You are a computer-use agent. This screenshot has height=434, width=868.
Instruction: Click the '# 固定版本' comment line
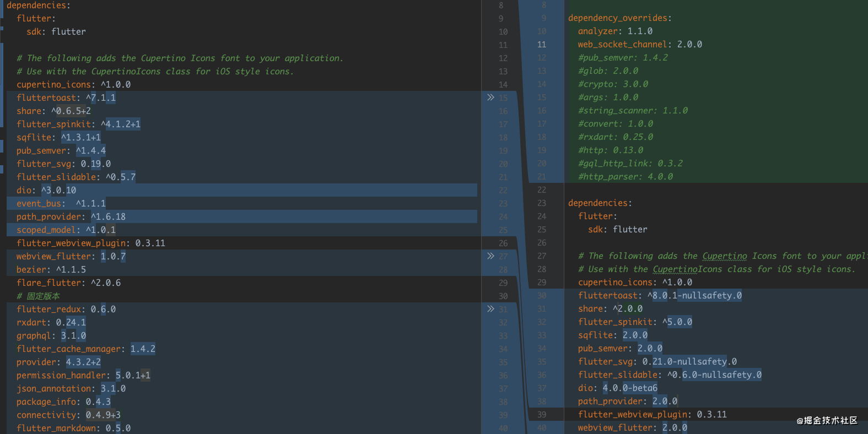click(38, 296)
